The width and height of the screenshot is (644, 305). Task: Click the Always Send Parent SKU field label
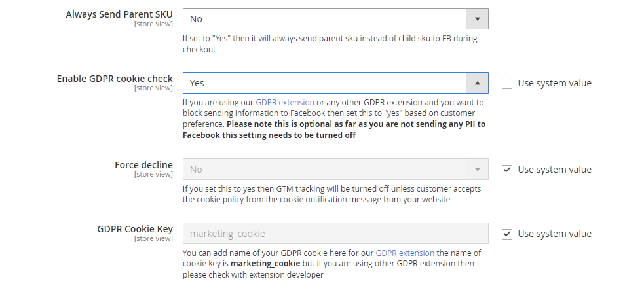click(119, 14)
